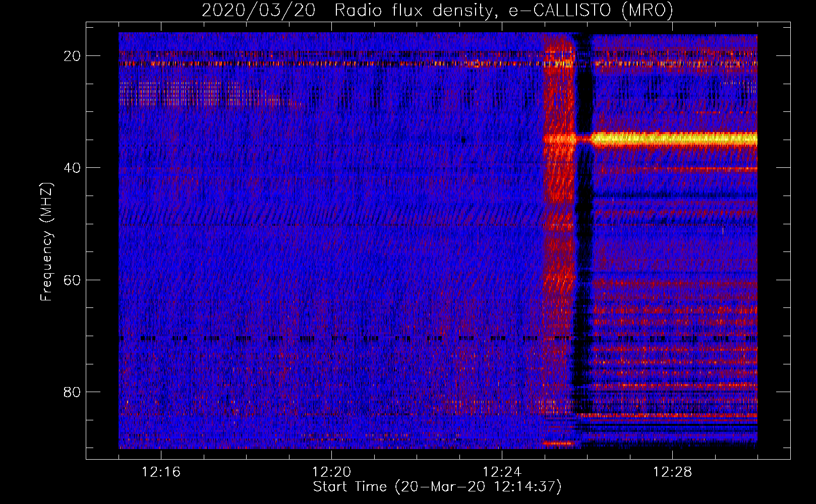Screen dimensions: 816x504
Task: Click the 12:16 time tick label
Action: 161,472
